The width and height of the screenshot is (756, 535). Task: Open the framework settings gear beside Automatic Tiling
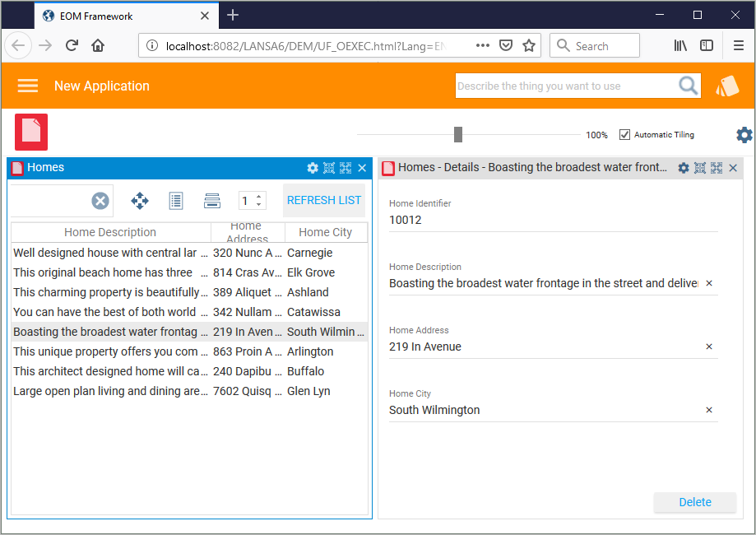pos(744,135)
